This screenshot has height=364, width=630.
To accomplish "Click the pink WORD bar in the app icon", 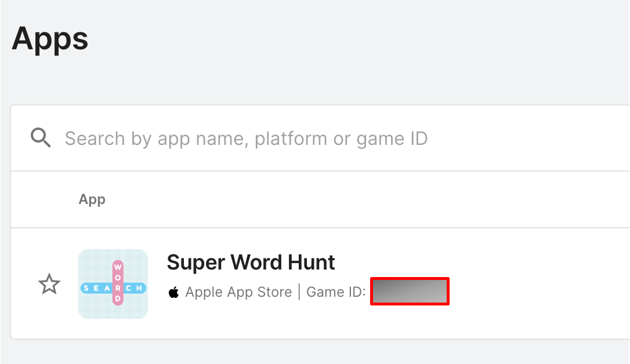I will coord(118,283).
